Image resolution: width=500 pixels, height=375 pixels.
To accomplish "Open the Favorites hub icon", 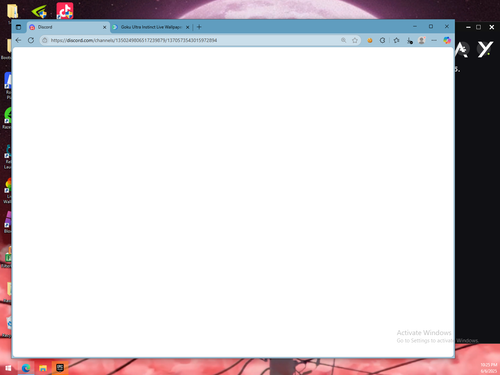I will point(396,40).
